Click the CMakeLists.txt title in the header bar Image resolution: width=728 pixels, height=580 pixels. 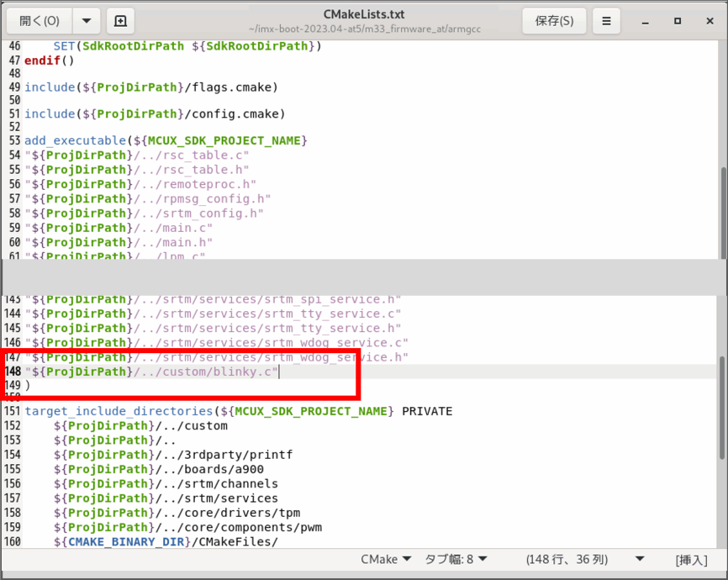coord(363,14)
